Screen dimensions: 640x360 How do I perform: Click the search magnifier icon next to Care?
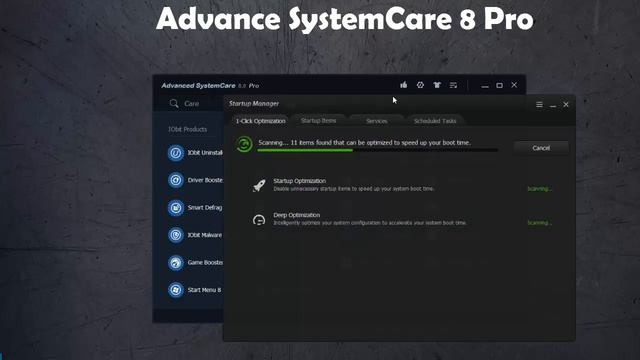click(x=174, y=103)
